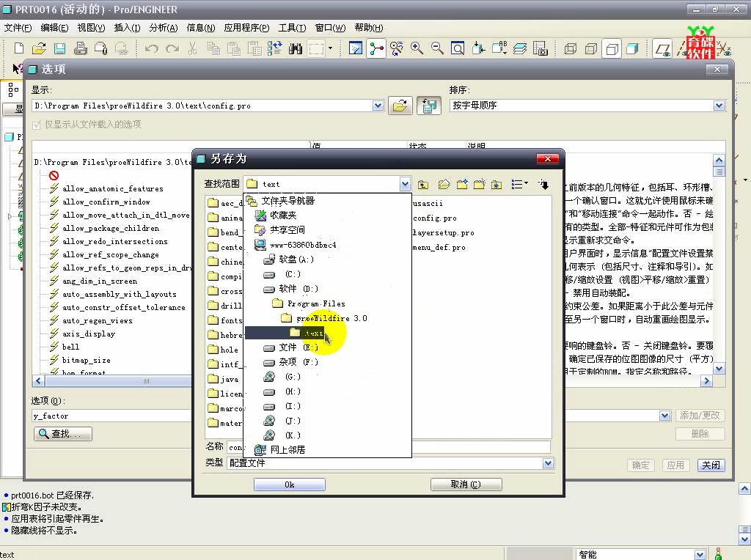751x560 pixels.
Task: Click the option name input field y_factor
Action: click(x=111, y=416)
